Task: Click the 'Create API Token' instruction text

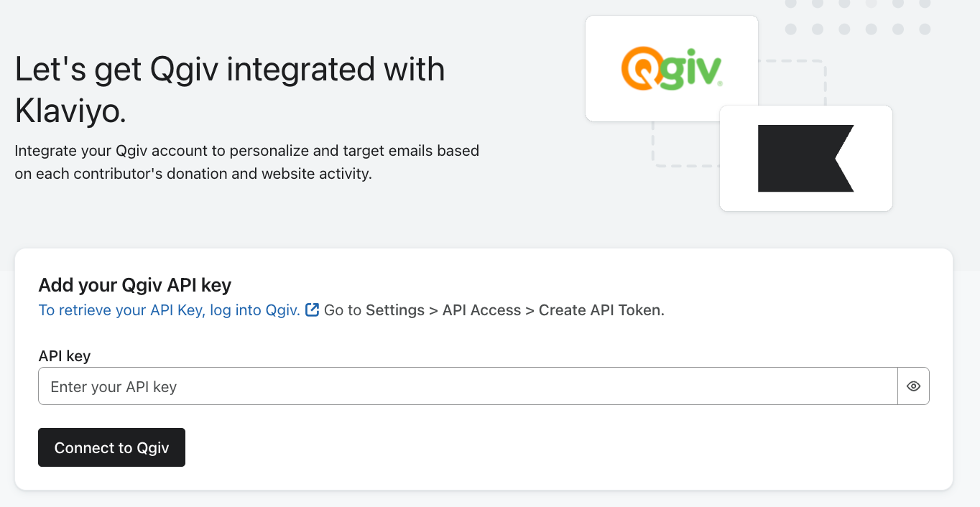Action: (x=601, y=310)
